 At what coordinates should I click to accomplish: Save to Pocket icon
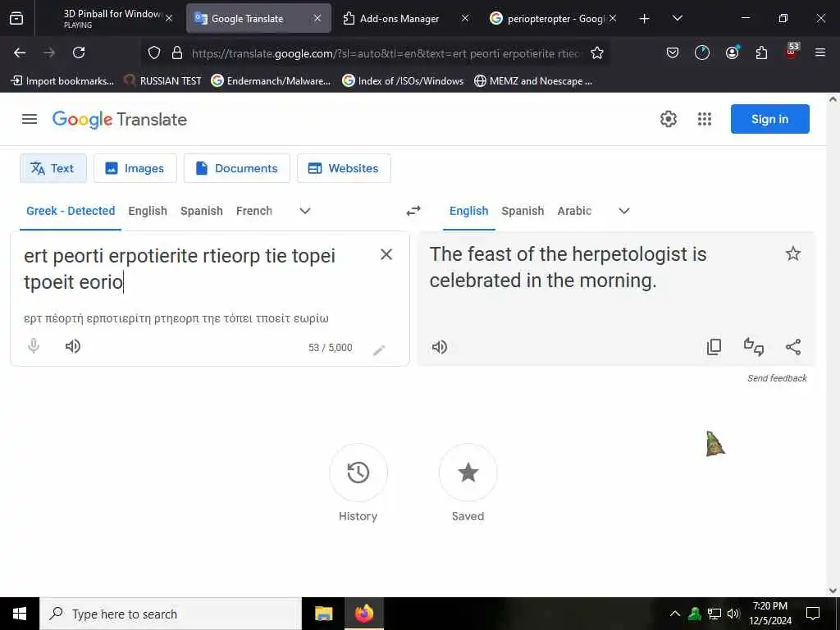pos(673,52)
